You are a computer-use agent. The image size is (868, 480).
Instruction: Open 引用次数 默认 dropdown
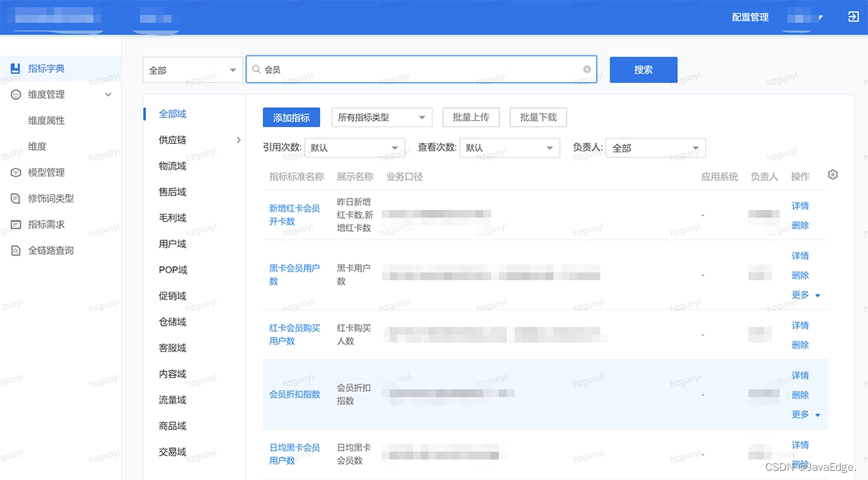[x=354, y=148]
